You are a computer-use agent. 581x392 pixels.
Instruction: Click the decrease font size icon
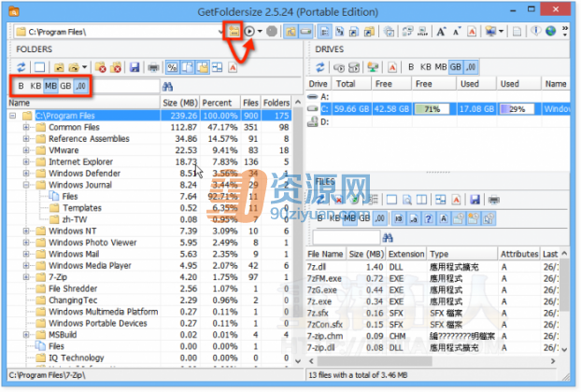(x=457, y=32)
